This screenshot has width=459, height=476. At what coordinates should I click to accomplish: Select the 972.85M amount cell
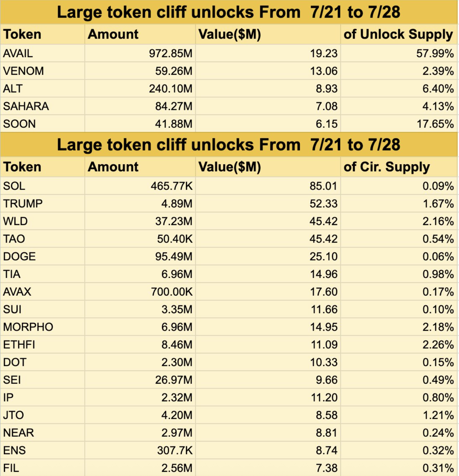[x=171, y=53]
